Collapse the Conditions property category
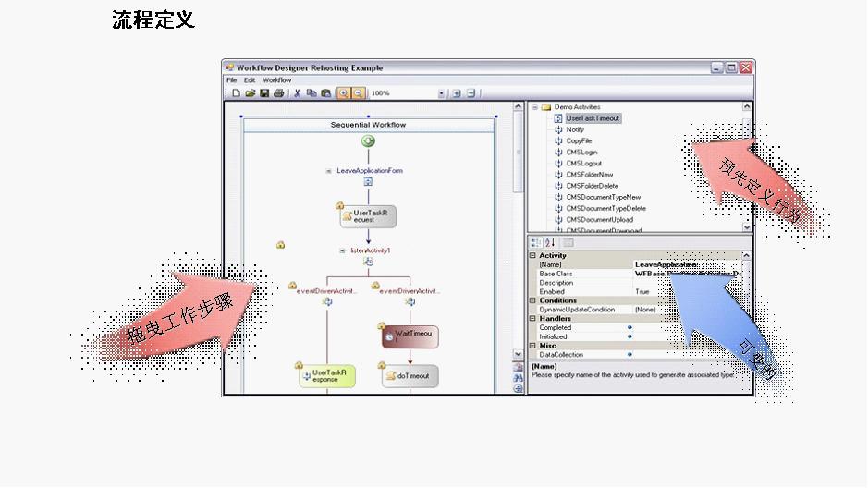Screen dimensions: 868x488 click(532, 300)
